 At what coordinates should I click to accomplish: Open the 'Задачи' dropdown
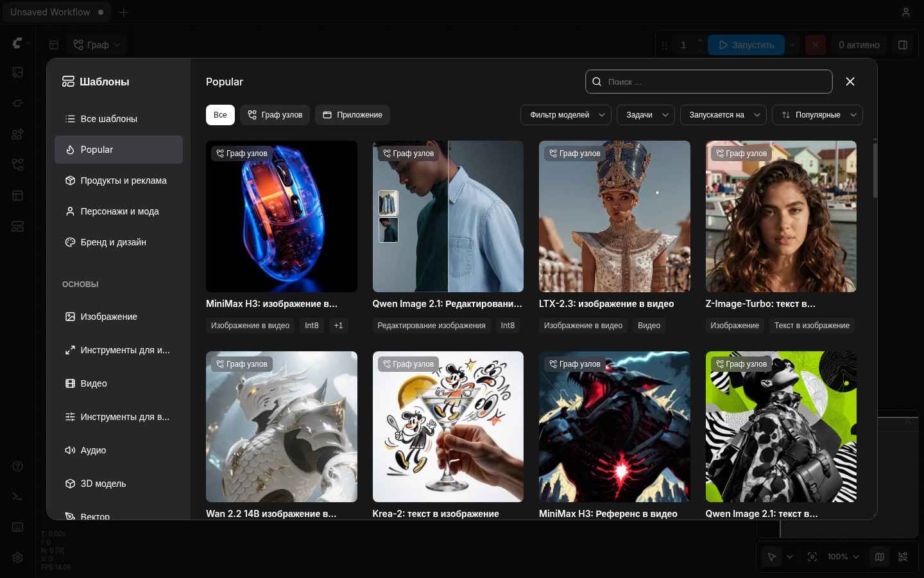pyautogui.click(x=646, y=115)
